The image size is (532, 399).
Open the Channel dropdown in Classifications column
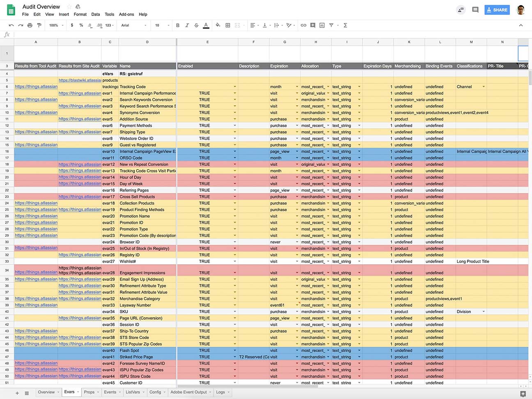[484, 87]
